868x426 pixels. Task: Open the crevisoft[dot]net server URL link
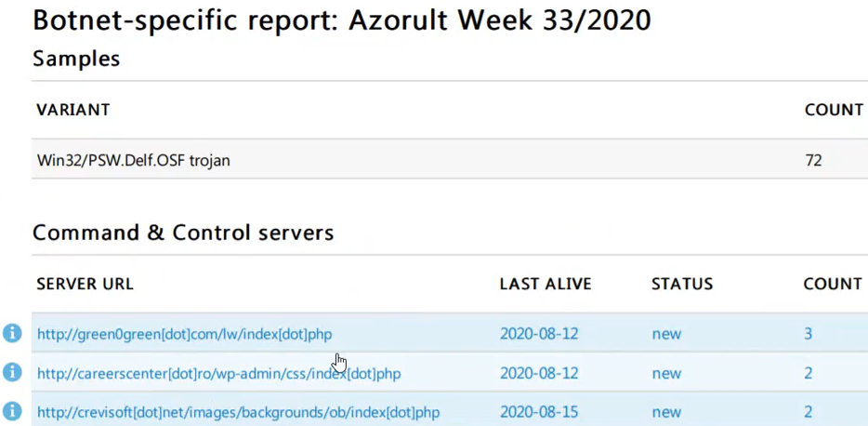[x=238, y=412]
